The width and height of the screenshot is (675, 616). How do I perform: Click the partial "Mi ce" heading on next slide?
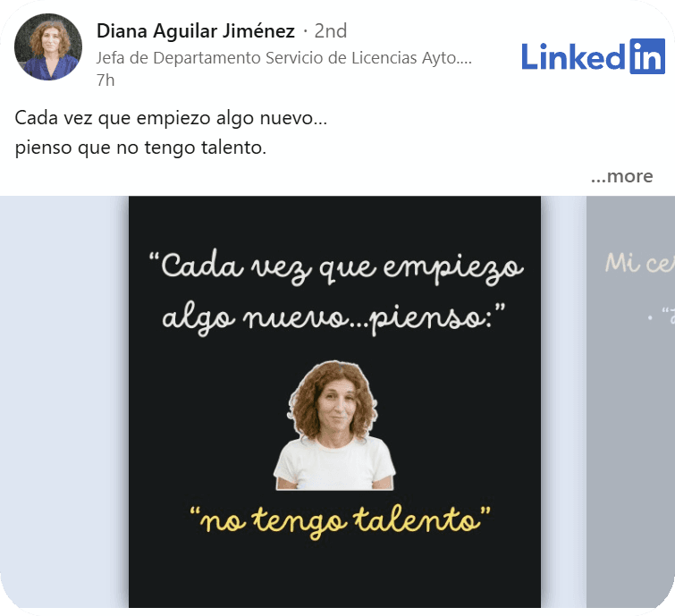click(x=640, y=263)
